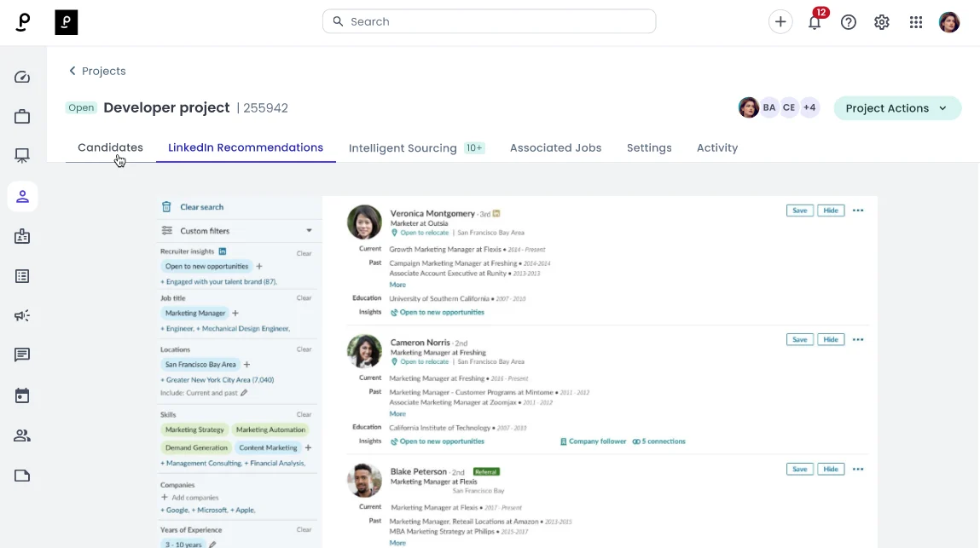Toggle the Content Marketing skill chip

tap(268, 447)
